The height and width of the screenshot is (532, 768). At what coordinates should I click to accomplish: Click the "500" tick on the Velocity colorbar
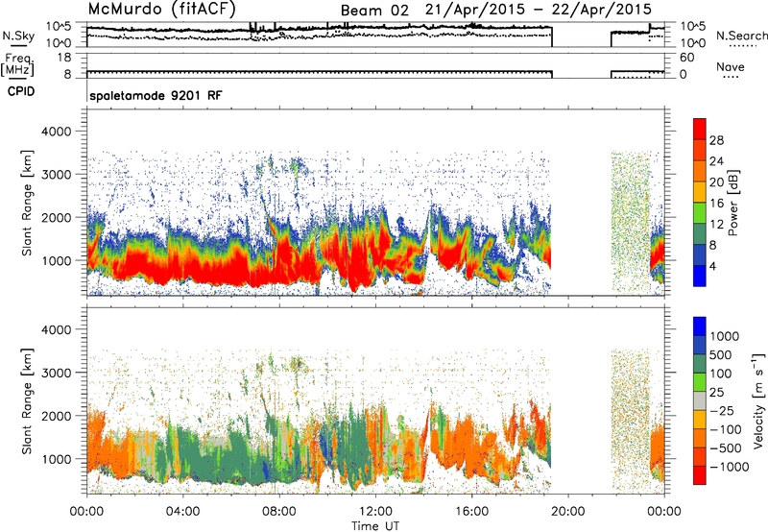[x=721, y=354]
